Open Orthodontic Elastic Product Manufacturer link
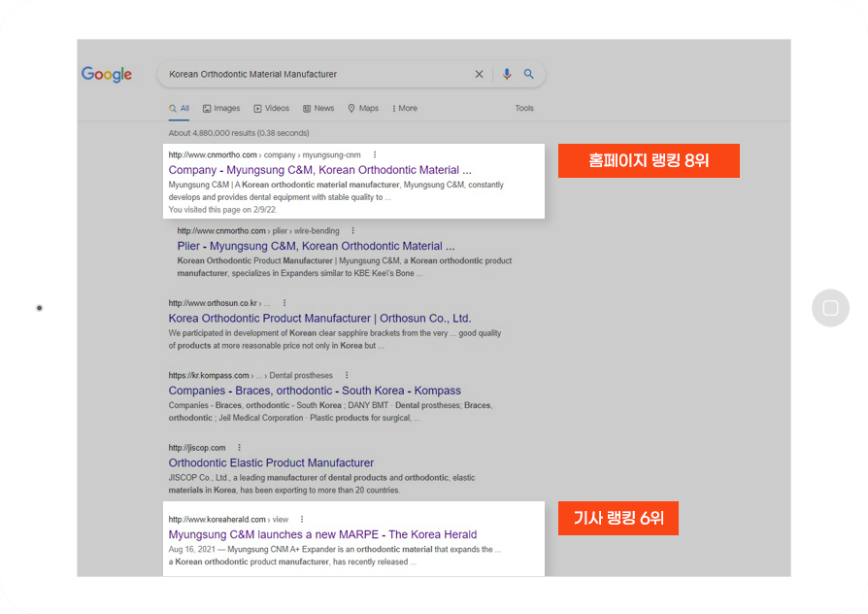 pyautogui.click(x=271, y=462)
